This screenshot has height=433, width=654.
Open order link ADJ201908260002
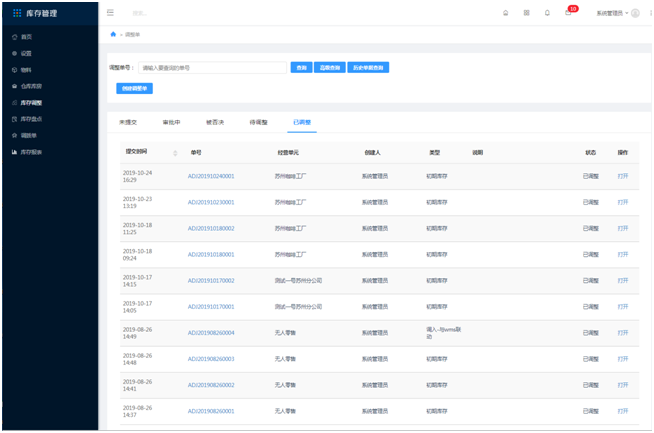[x=211, y=385]
